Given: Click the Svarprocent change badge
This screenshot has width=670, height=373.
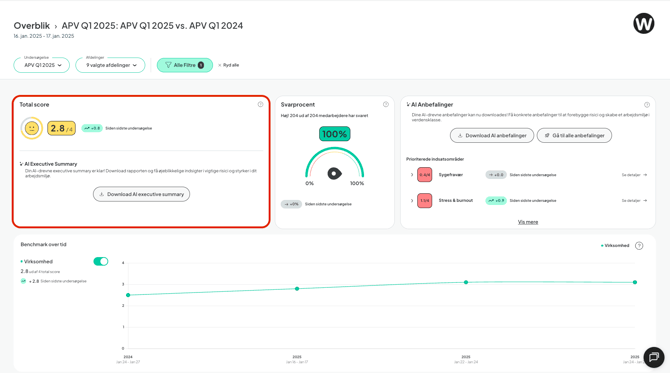Looking at the screenshot, I should click(x=291, y=204).
